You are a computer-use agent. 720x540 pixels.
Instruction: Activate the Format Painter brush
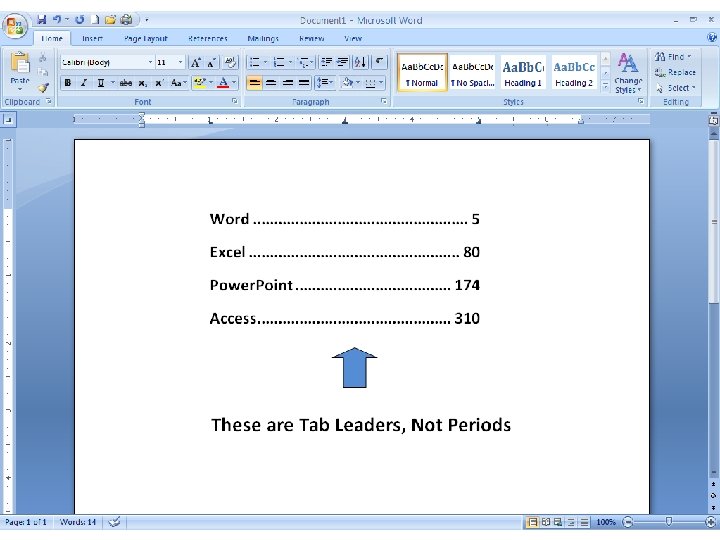click(x=43, y=87)
